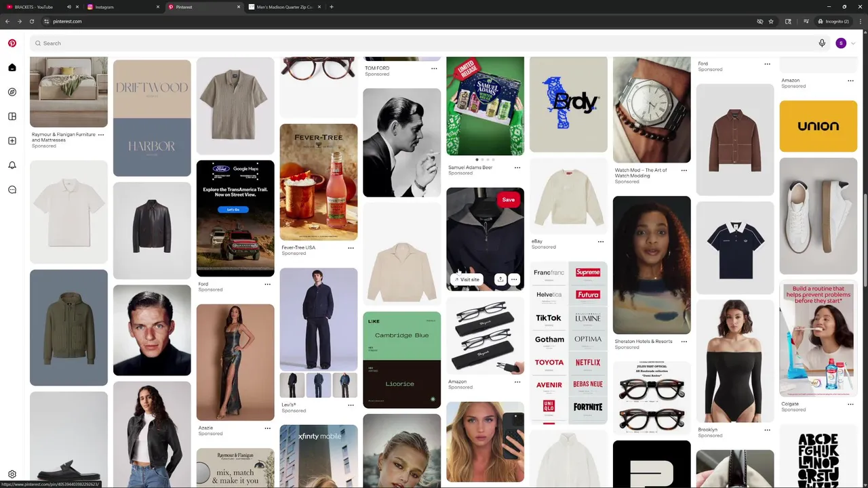Open more options on the hovered quarter-zip pin

click(x=514, y=279)
